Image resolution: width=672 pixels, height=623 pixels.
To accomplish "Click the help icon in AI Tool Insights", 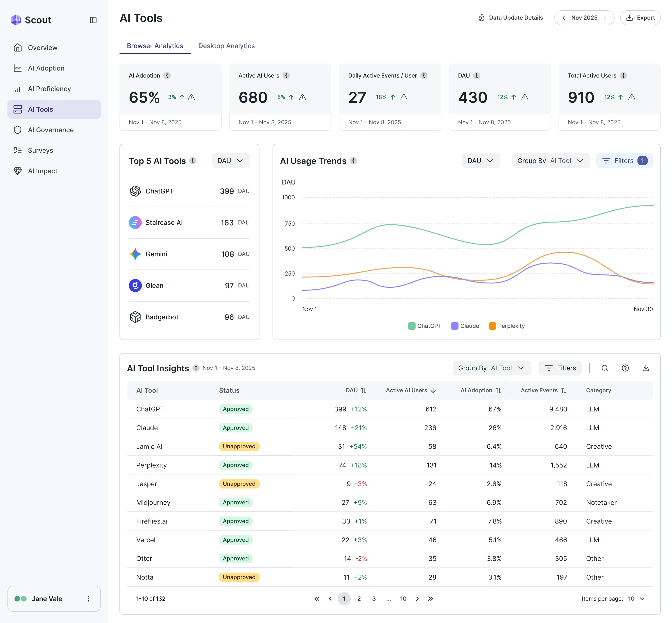I will (625, 368).
